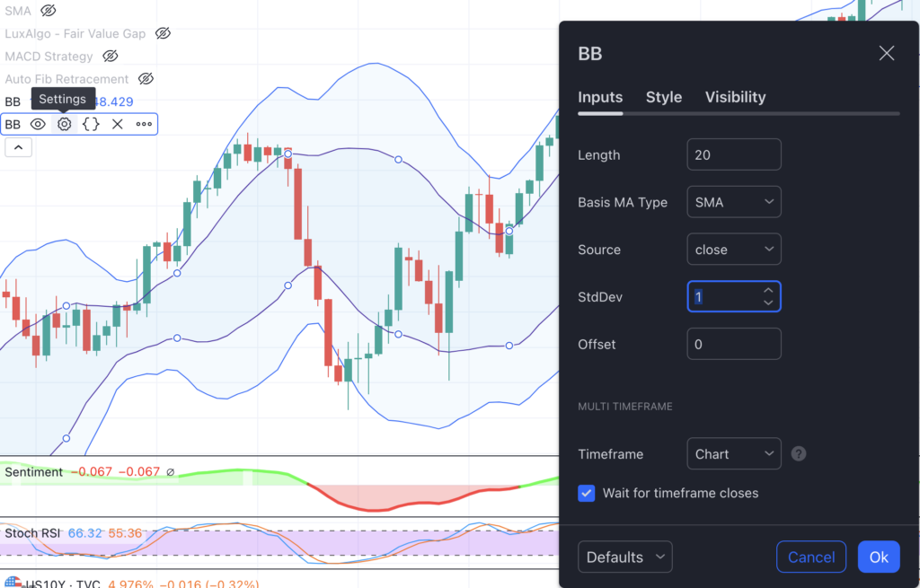Open the Visibility tab
The image size is (920, 588).
pos(735,97)
